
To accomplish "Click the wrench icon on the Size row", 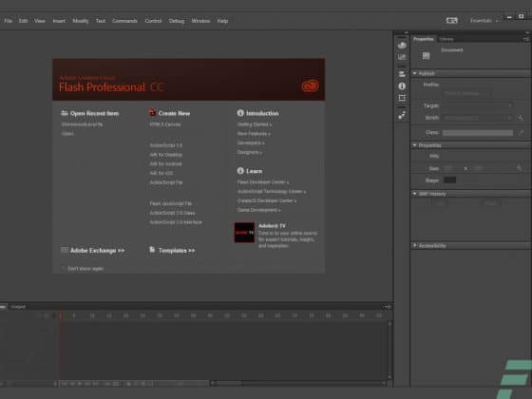I will (519, 168).
